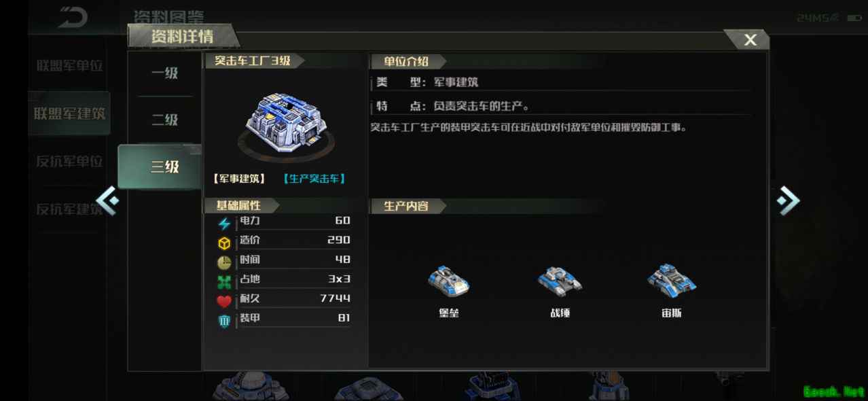Select the 战锤 tank icon
Screen dimensions: 868x401
(560, 280)
